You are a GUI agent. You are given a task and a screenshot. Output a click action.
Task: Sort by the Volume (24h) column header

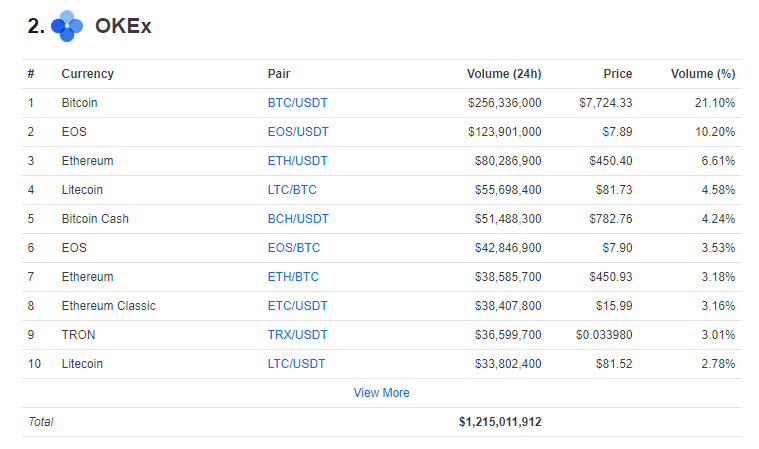[x=504, y=74]
